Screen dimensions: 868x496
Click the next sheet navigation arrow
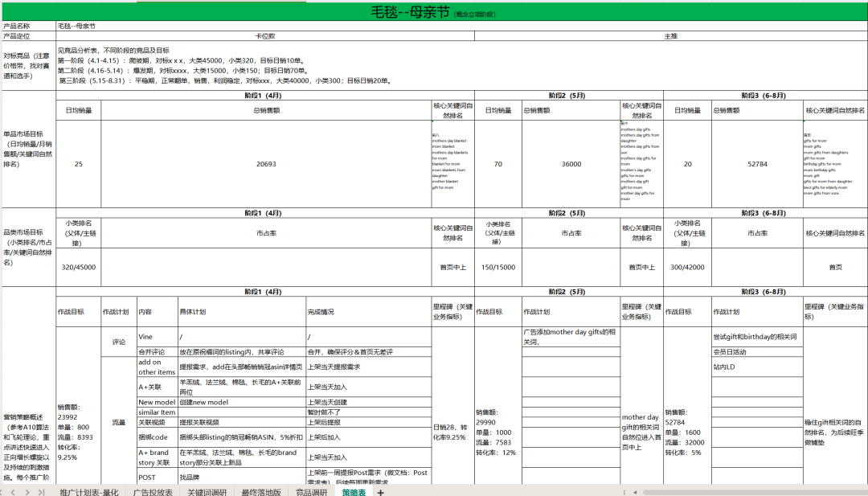pyautogui.click(x=27, y=491)
